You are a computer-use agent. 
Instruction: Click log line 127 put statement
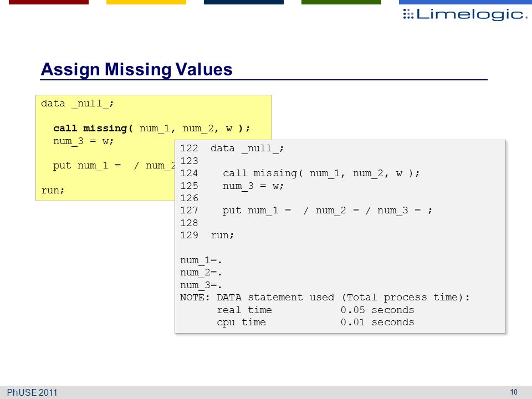[x=306, y=211]
